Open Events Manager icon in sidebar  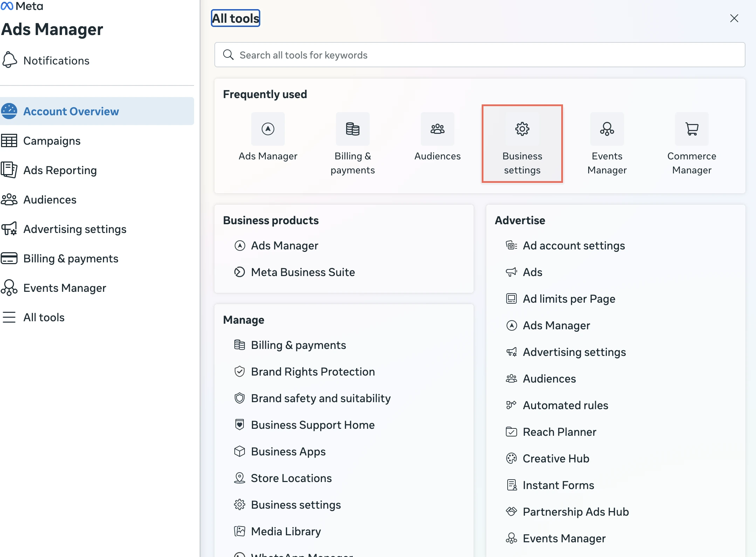9,288
